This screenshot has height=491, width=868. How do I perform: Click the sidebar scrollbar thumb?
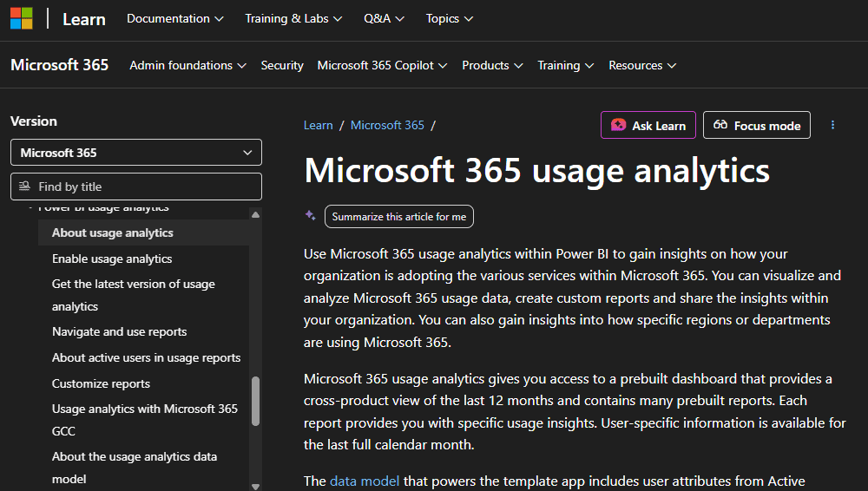coord(255,401)
